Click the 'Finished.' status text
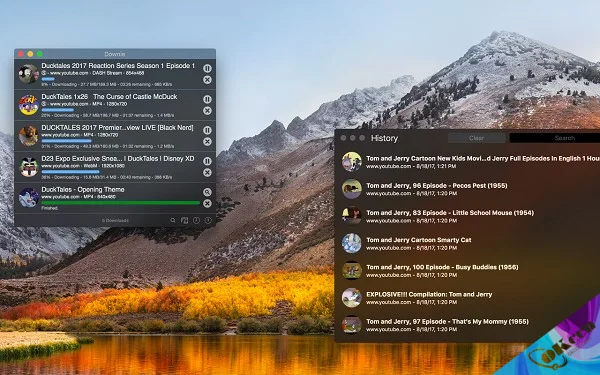The height and width of the screenshot is (375, 600). pyautogui.click(x=49, y=208)
